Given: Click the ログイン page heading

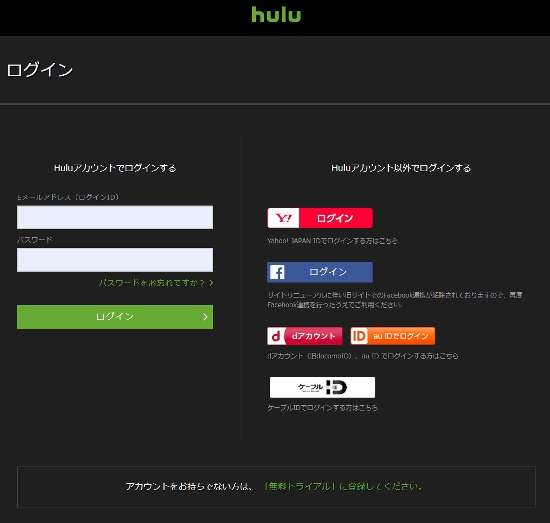Looking at the screenshot, I should [40, 69].
